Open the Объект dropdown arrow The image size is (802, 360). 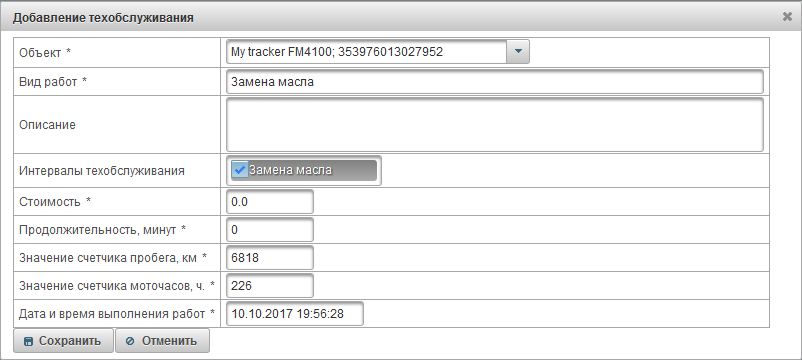coord(518,52)
